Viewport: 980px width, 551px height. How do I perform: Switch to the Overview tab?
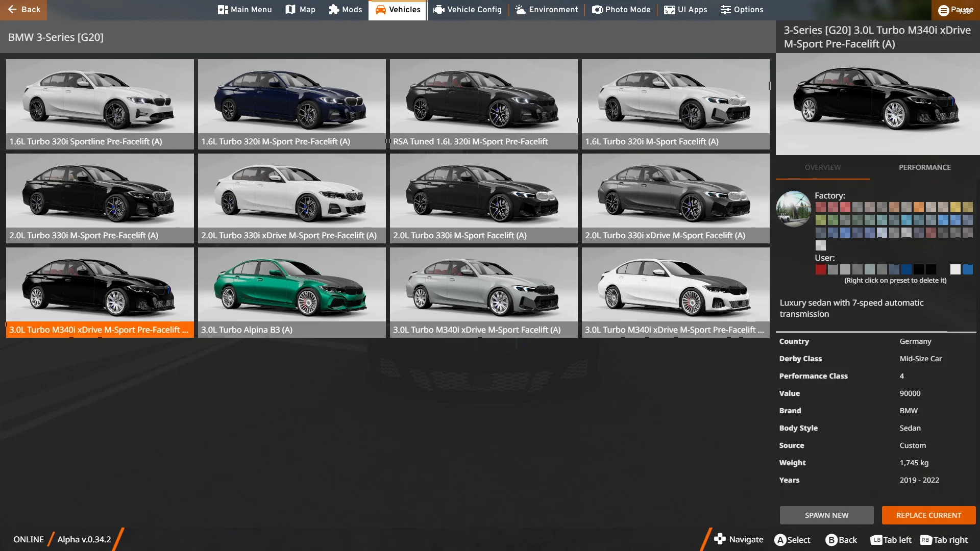click(822, 167)
